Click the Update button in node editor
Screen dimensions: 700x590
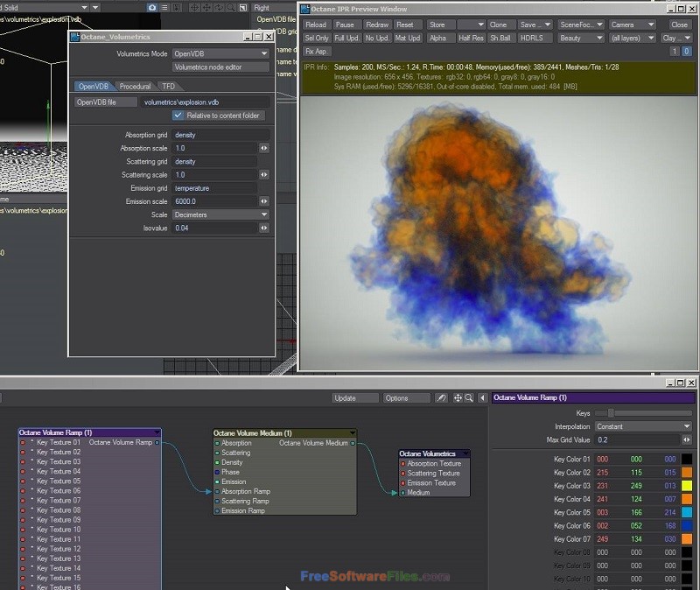[355, 398]
